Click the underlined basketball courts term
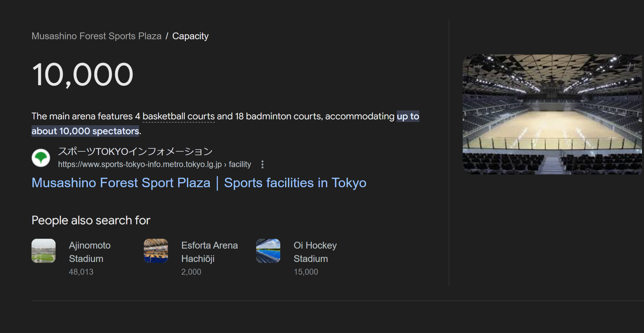 coord(179,116)
